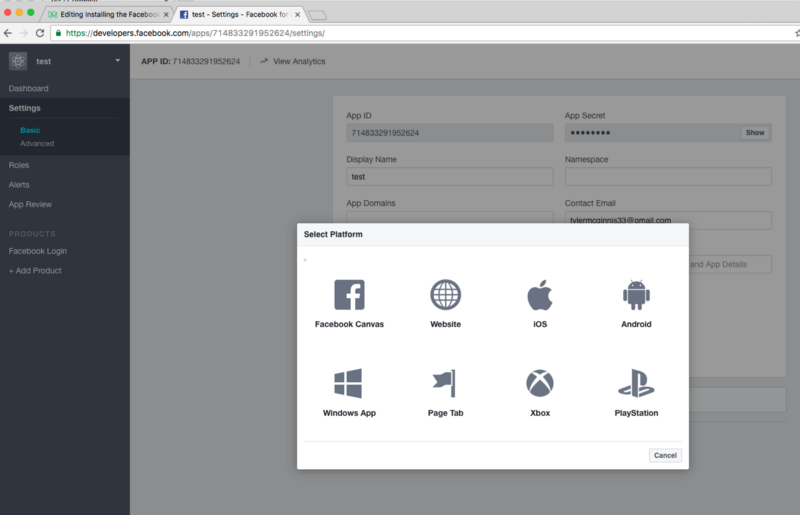Switch to test - Settings Facebook tab
Viewport: 800px width, 515px height.
240,14
